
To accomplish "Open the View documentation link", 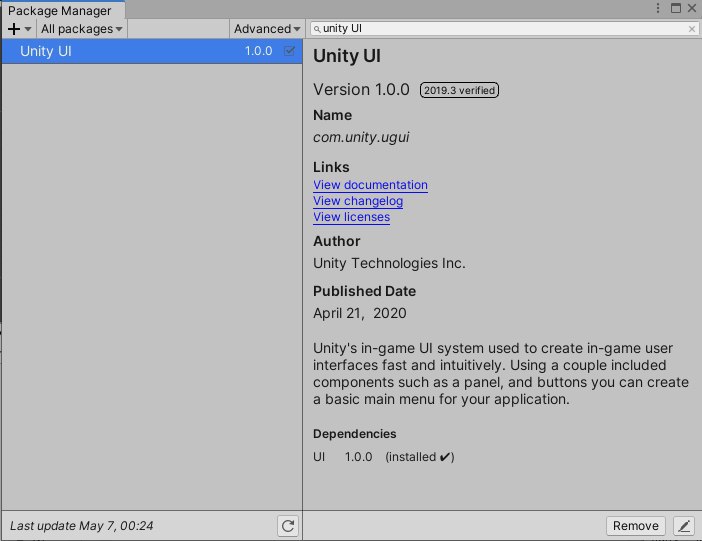I will 370,185.
